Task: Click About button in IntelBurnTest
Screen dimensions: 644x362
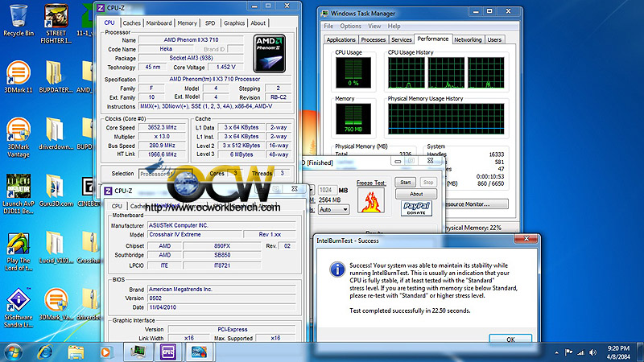Action: 416,194
